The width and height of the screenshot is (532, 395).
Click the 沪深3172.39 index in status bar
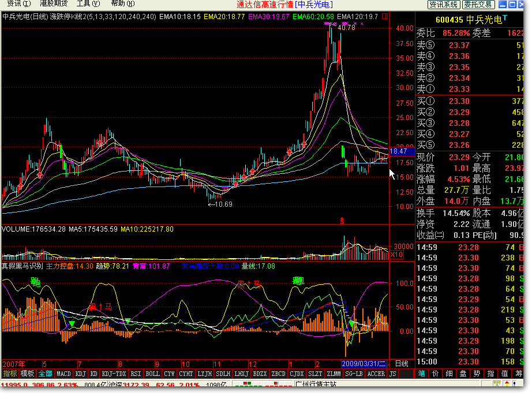pyautogui.click(x=129, y=385)
